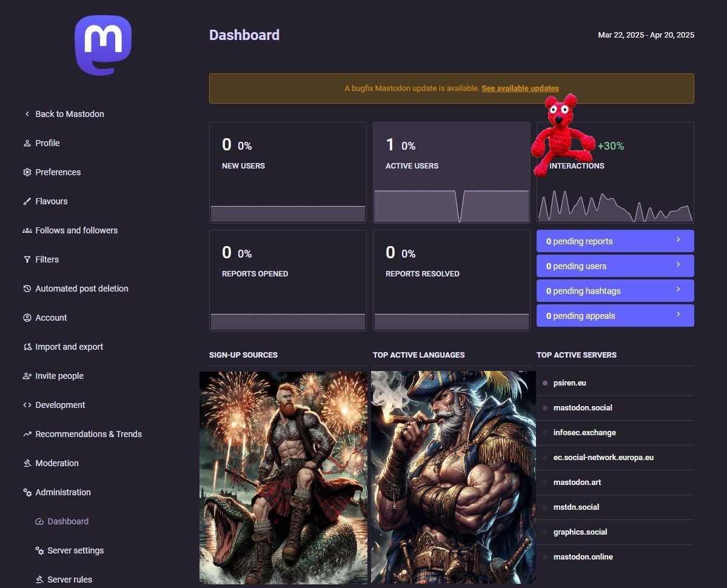Click ec.social-network.europa.eu server row
727x588 pixels.
click(x=615, y=457)
